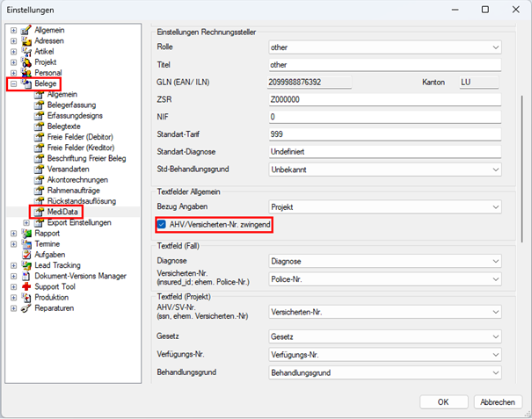Click the Export Einstellungen icon

pyautogui.click(x=39, y=223)
